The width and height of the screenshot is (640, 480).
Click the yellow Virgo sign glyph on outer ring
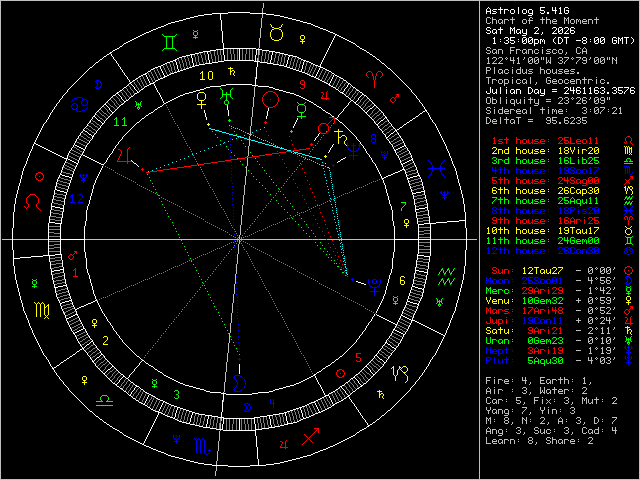42,310
